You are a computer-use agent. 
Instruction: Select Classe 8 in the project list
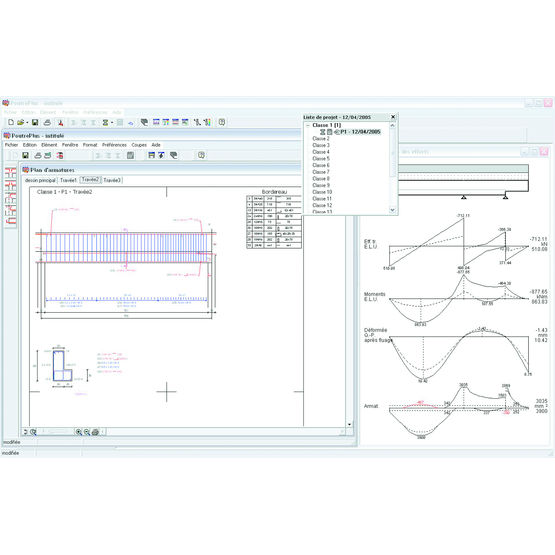[x=321, y=179]
